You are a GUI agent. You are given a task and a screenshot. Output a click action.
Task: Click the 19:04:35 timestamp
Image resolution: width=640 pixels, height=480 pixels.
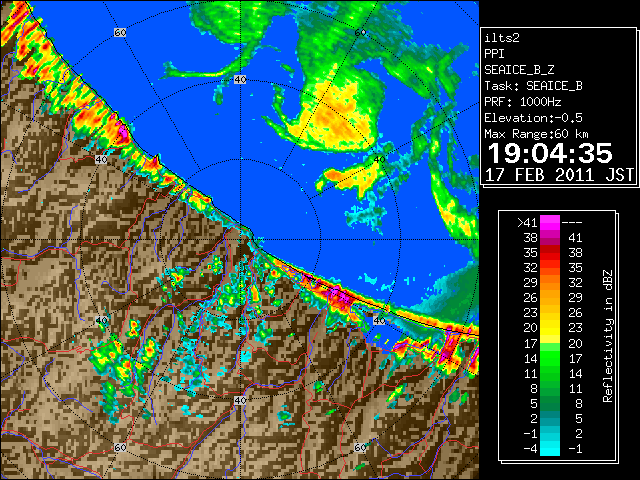tap(550, 153)
